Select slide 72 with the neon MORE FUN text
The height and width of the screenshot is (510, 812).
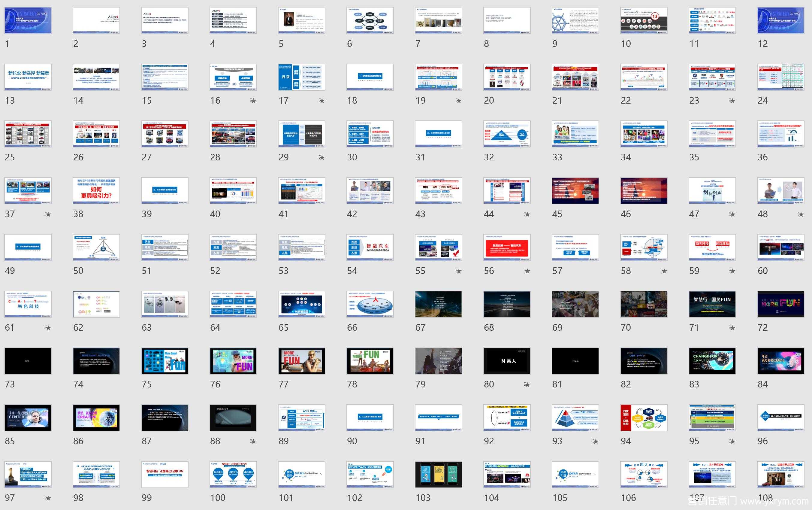[780, 304]
